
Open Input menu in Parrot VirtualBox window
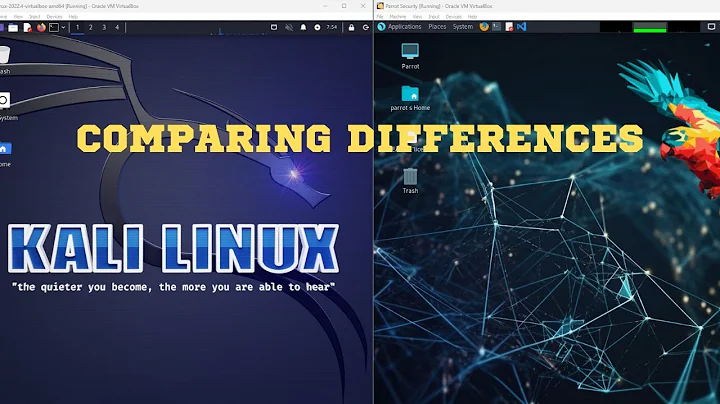pos(434,17)
